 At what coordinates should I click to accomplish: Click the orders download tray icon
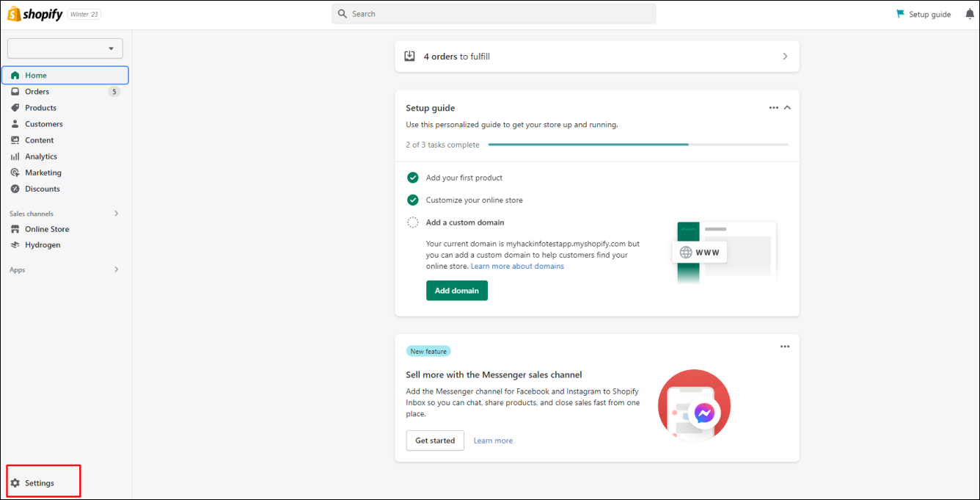tap(410, 56)
